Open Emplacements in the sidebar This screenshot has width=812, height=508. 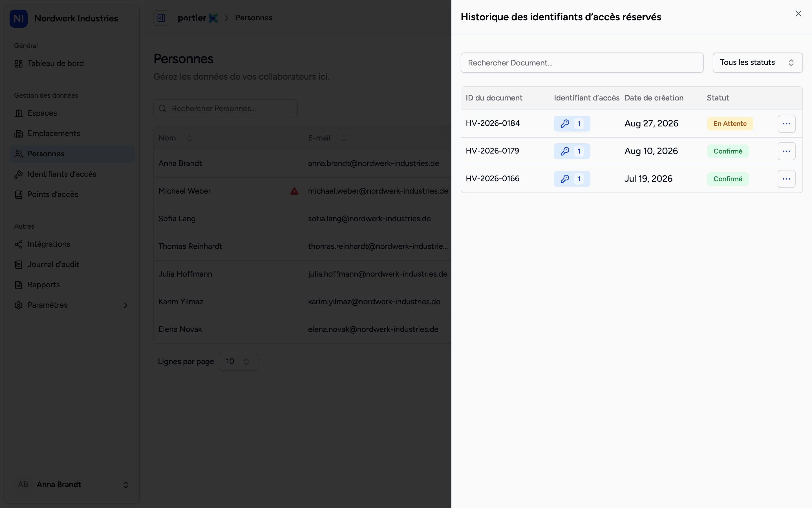(72, 133)
